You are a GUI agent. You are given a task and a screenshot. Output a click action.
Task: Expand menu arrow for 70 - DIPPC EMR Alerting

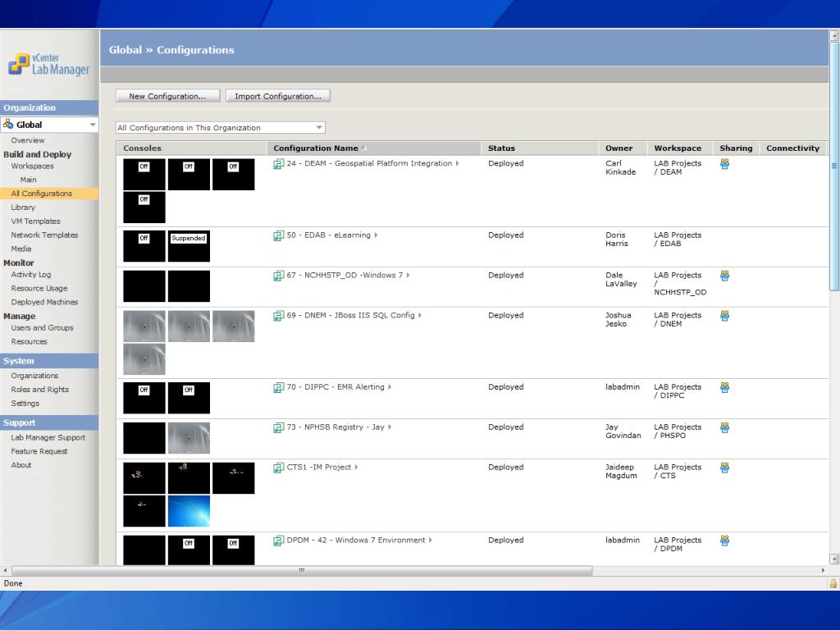[390, 387]
